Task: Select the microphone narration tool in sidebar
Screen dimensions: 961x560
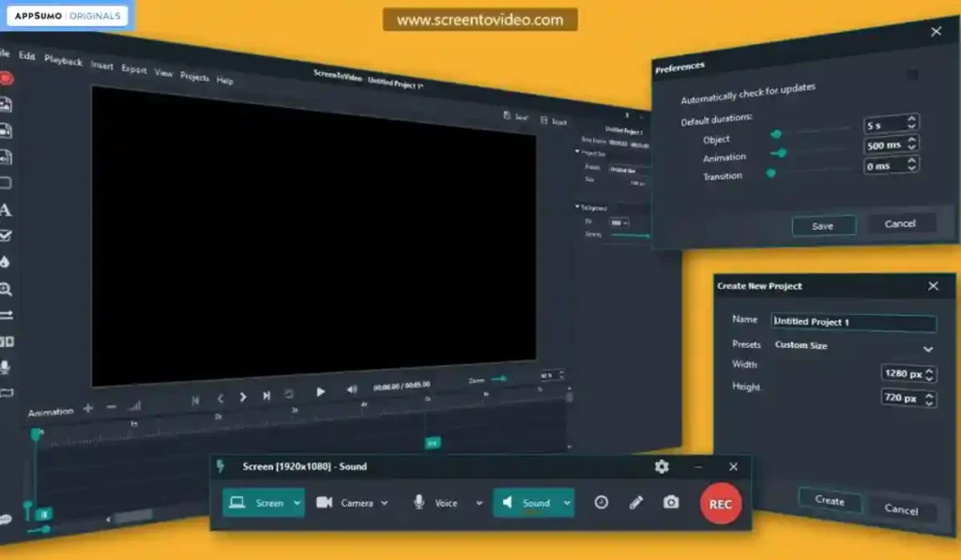Action: pos(5,367)
